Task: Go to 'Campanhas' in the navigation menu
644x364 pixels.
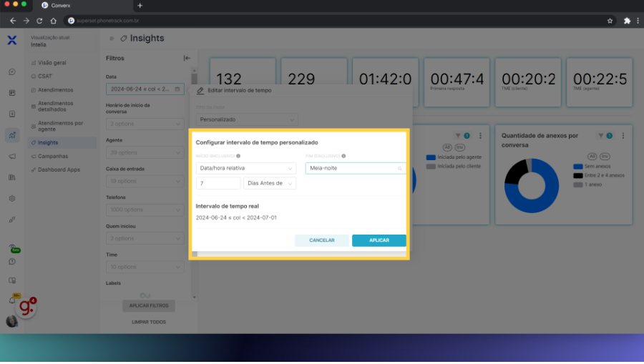Action: [53, 156]
